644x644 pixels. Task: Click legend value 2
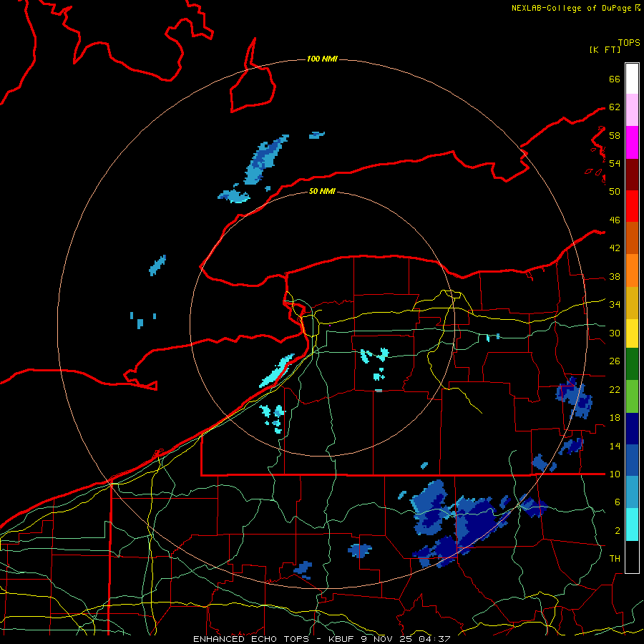click(x=618, y=531)
